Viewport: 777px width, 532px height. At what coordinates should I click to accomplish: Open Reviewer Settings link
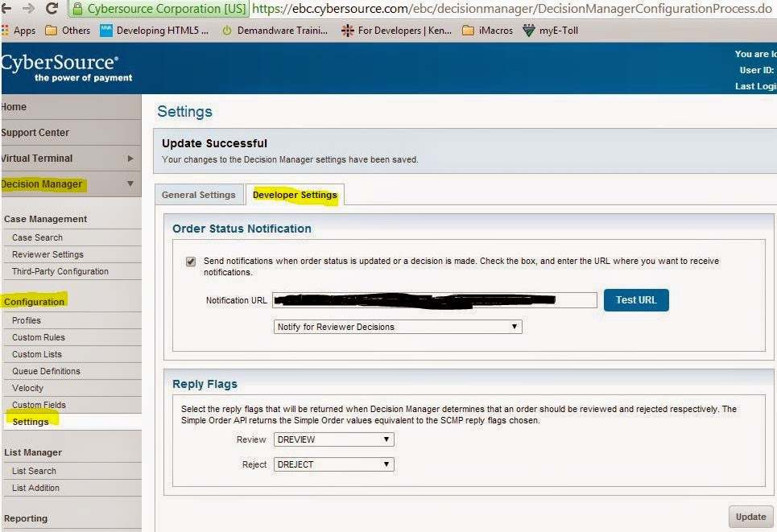pos(48,254)
